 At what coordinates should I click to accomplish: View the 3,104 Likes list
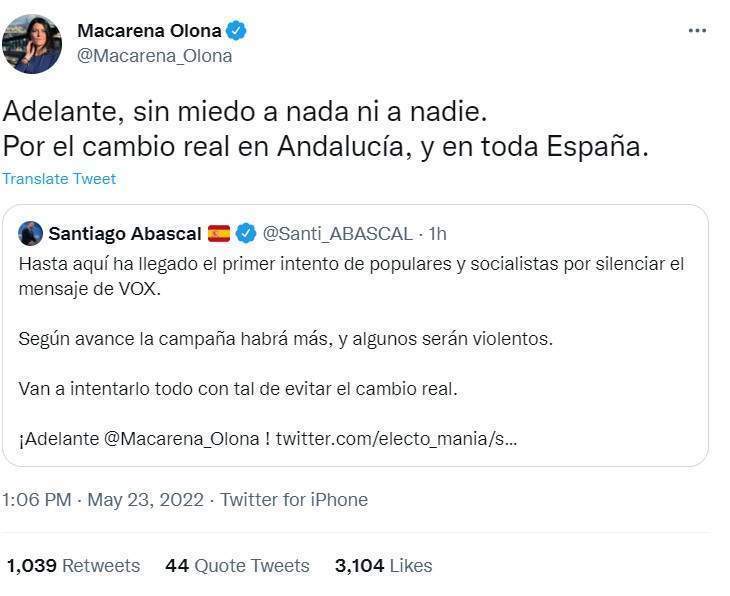pos(383,566)
